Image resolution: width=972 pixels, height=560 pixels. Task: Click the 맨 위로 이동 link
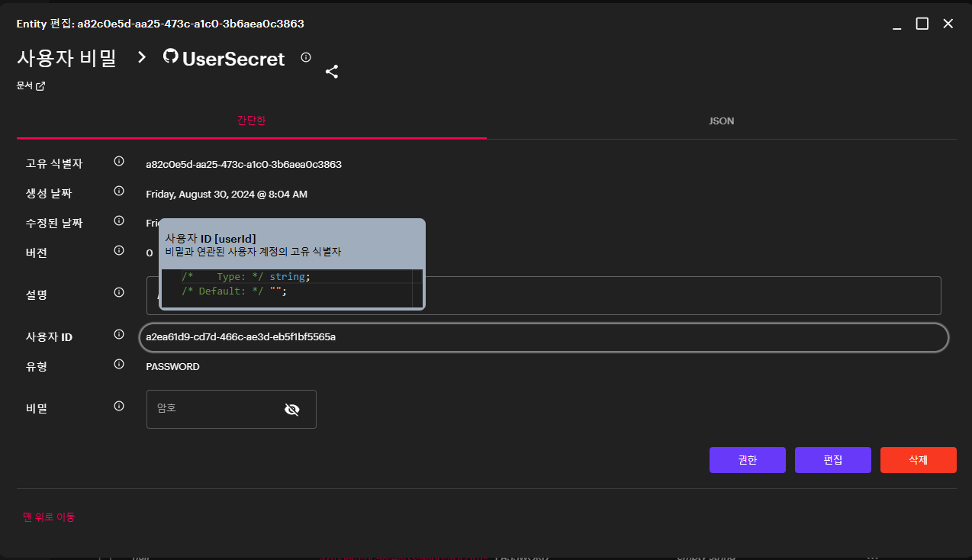(49, 517)
